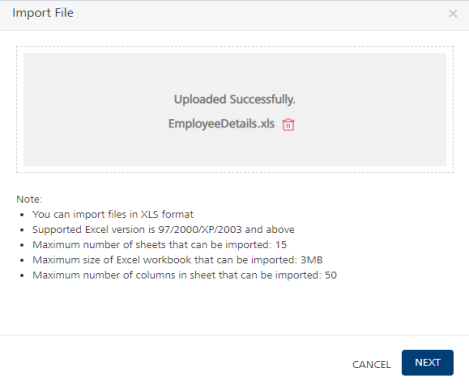
Task: Delete the uploaded EmployeeDetails.xls file with trash icon
Action: coord(288,125)
